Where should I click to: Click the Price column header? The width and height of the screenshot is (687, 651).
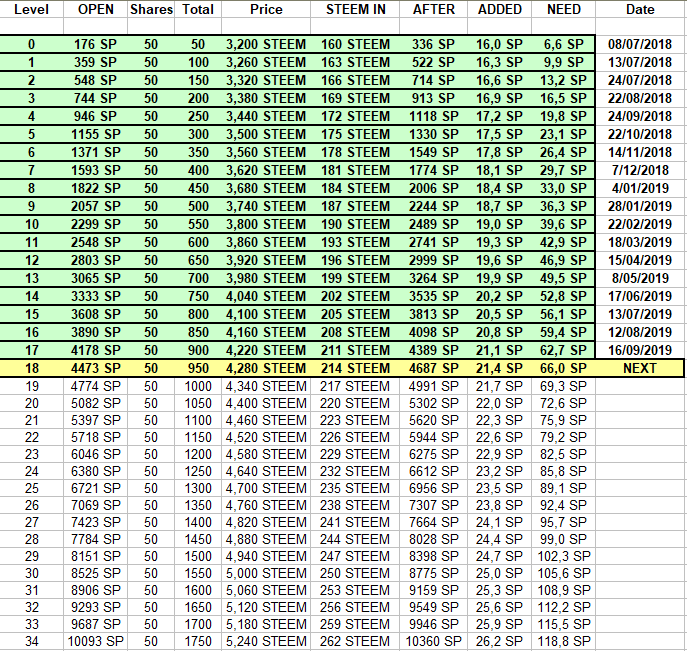(266, 9)
